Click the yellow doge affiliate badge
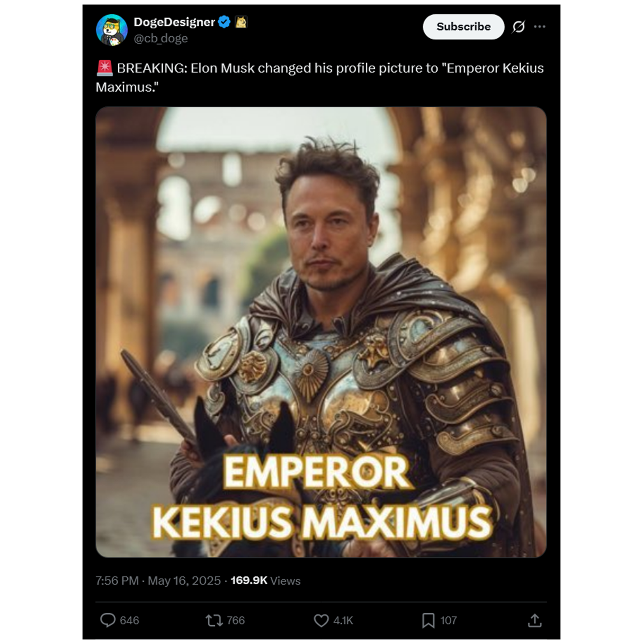The image size is (644, 644). pyautogui.click(x=241, y=22)
